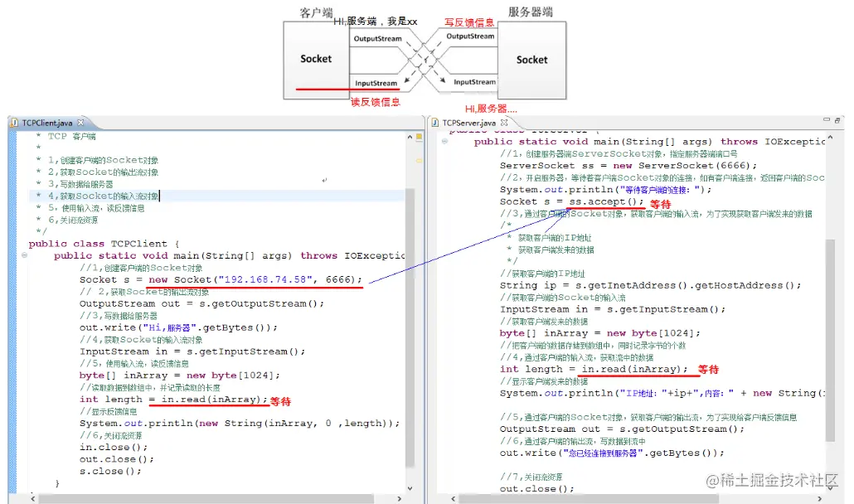854x504 pixels.
Task: Click 'byte[] inArray = new byte[1024];' in TCPClient
Action: 180,375
